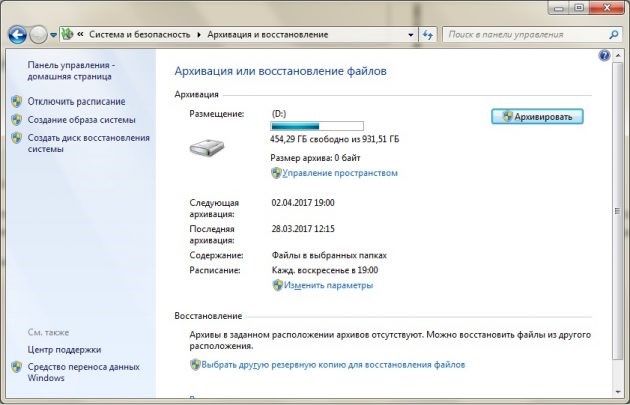This screenshot has width=630, height=405.
Task: Expand the breadcrumb arrow after Система и безопасность
Action: click(x=199, y=35)
